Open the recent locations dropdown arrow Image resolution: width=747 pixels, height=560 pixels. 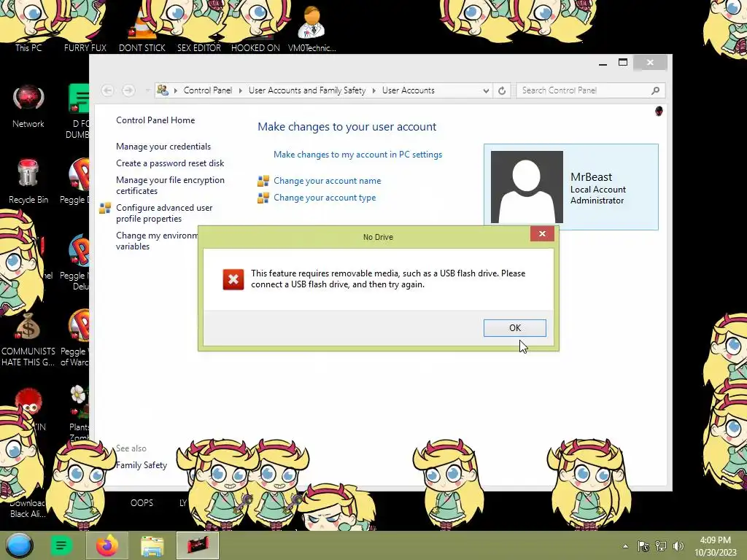[x=147, y=90]
